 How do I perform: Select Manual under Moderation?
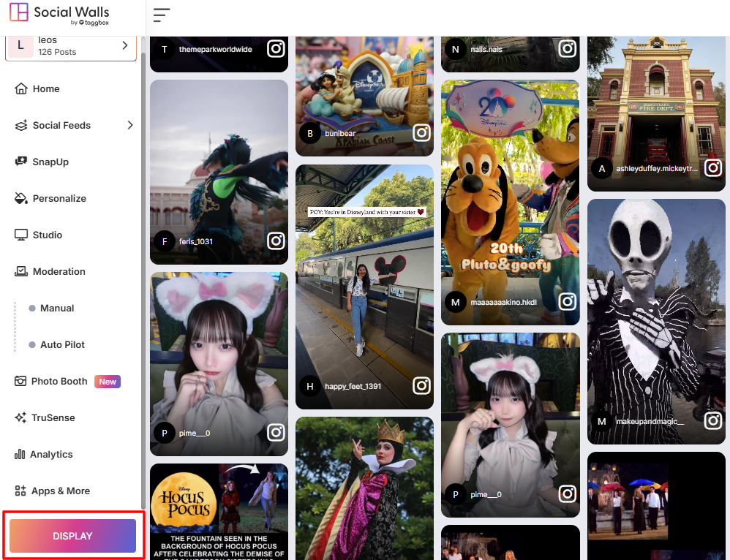[57, 308]
